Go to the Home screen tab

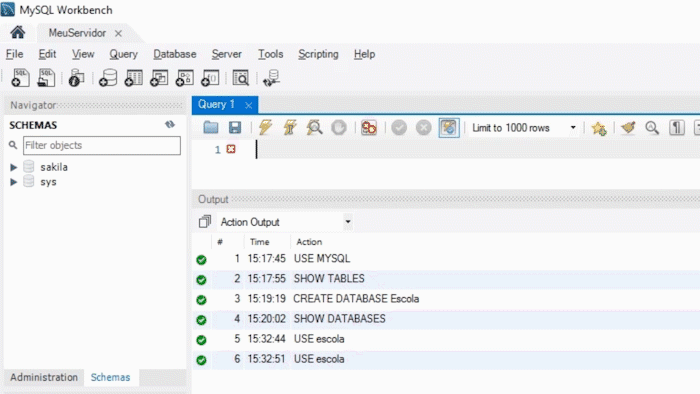(x=18, y=33)
